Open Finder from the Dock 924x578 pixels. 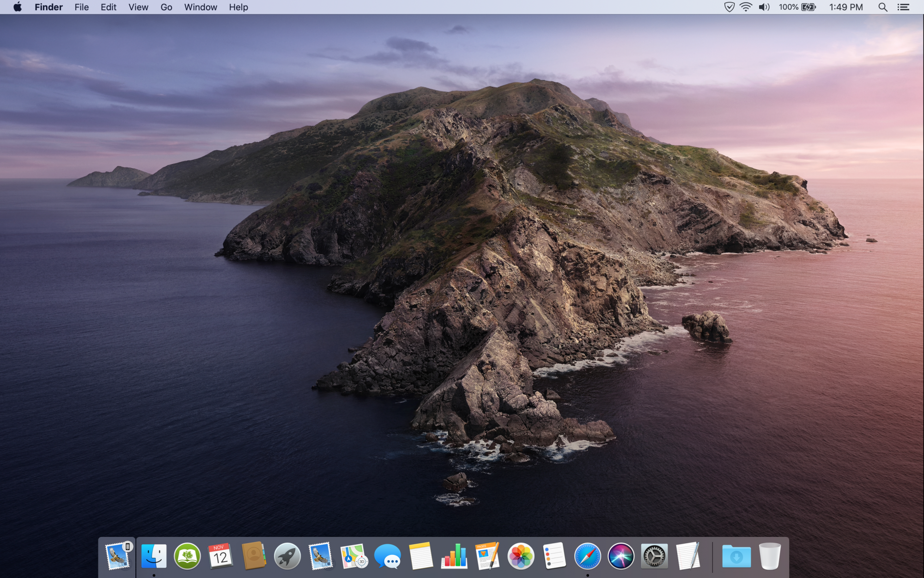click(154, 556)
